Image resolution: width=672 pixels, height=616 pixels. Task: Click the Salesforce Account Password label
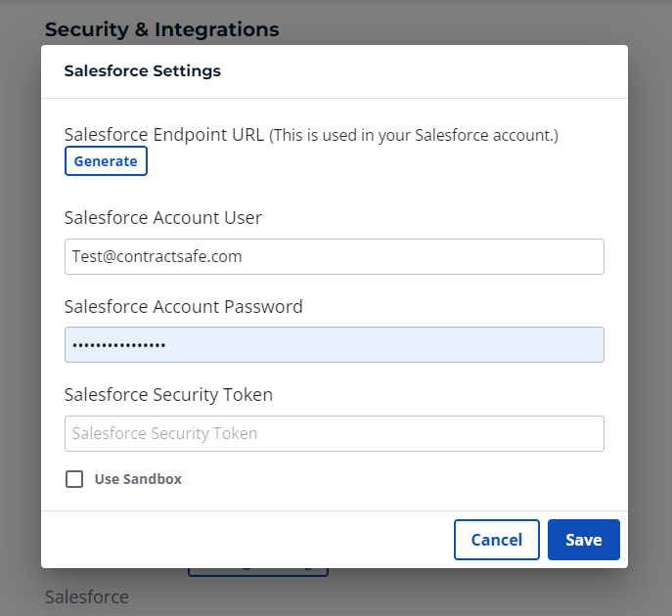pyautogui.click(x=184, y=307)
